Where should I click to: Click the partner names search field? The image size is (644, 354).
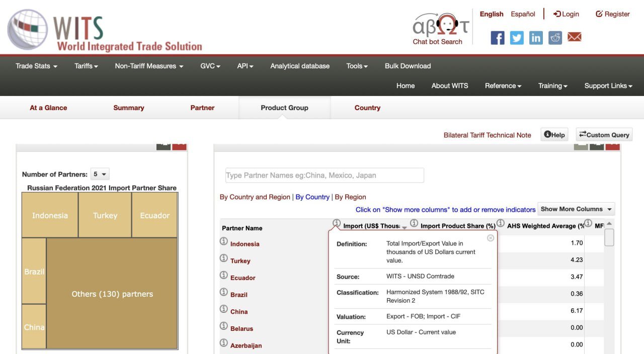325,175
